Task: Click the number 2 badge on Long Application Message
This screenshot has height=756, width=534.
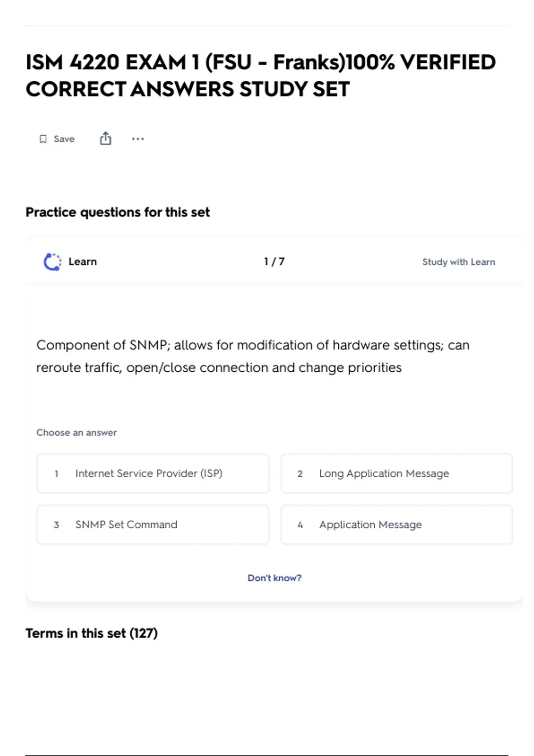Action: pyautogui.click(x=300, y=474)
